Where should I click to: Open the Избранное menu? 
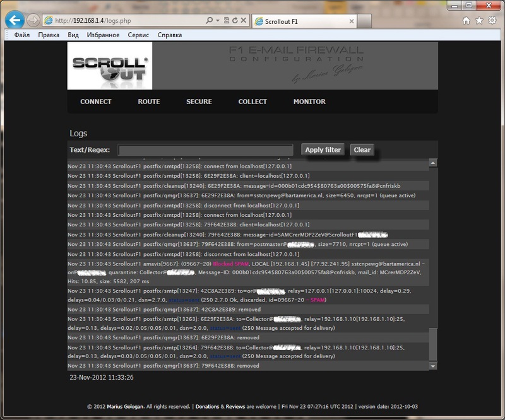pos(103,35)
